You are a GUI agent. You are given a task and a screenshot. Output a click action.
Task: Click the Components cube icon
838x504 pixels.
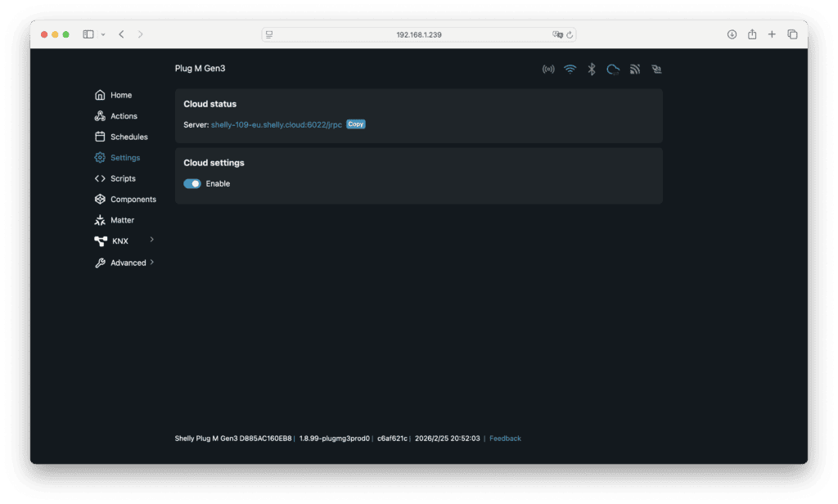[x=100, y=199]
